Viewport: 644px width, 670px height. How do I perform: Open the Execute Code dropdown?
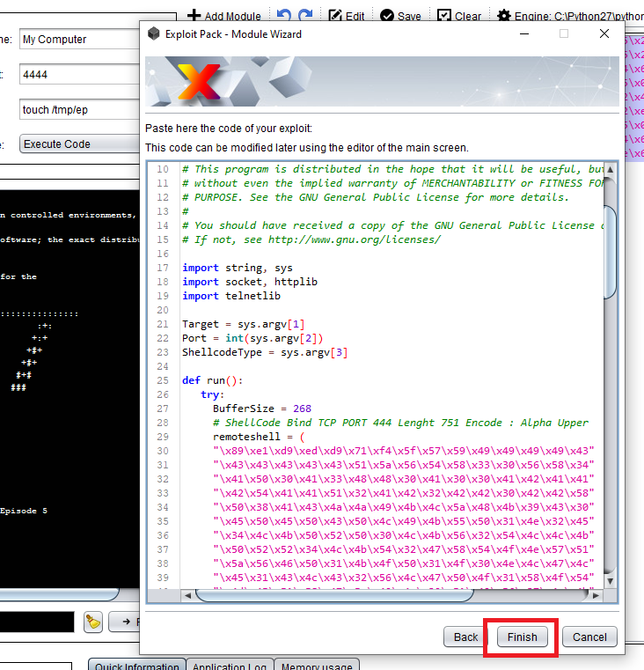coord(79,144)
